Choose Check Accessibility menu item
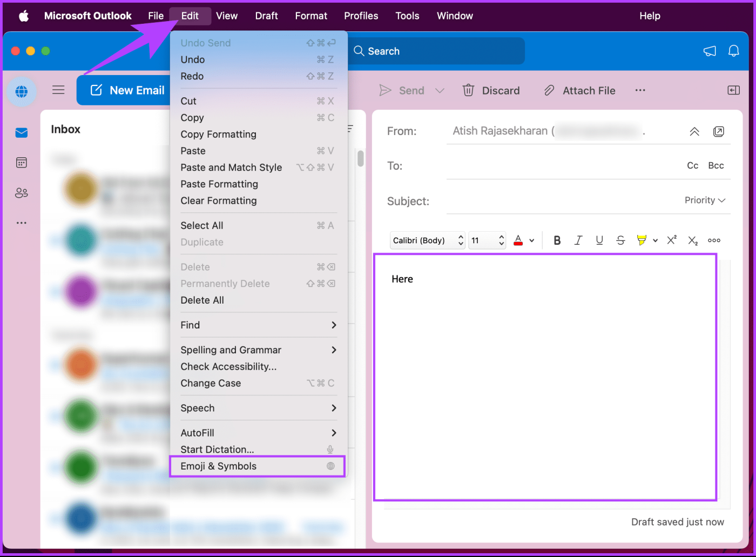 click(x=259, y=366)
